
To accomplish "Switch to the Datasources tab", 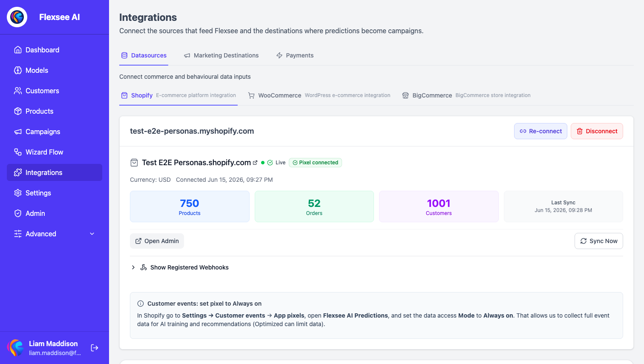I will (144, 55).
